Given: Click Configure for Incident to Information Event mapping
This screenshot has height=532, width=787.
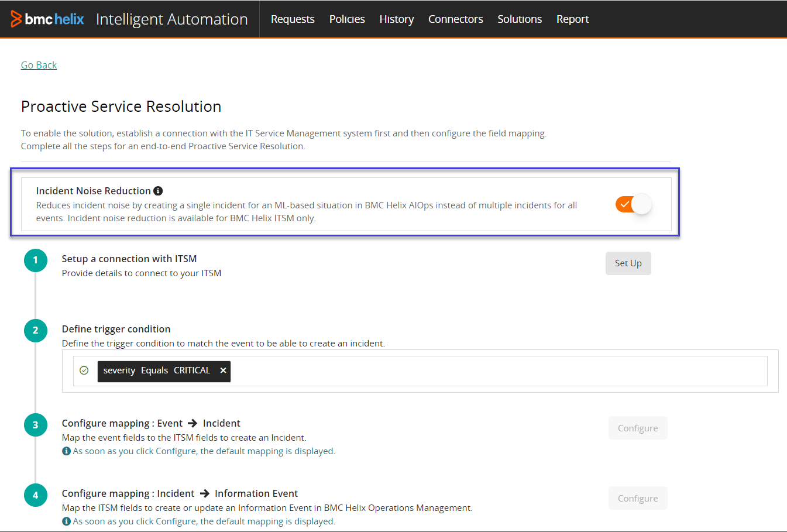Looking at the screenshot, I should 638,498.
